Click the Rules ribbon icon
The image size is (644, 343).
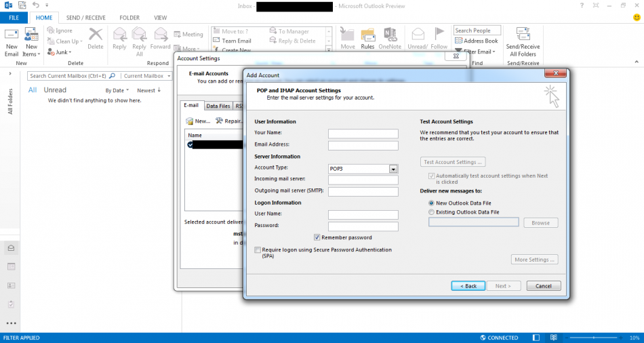(x=367, y=35)
